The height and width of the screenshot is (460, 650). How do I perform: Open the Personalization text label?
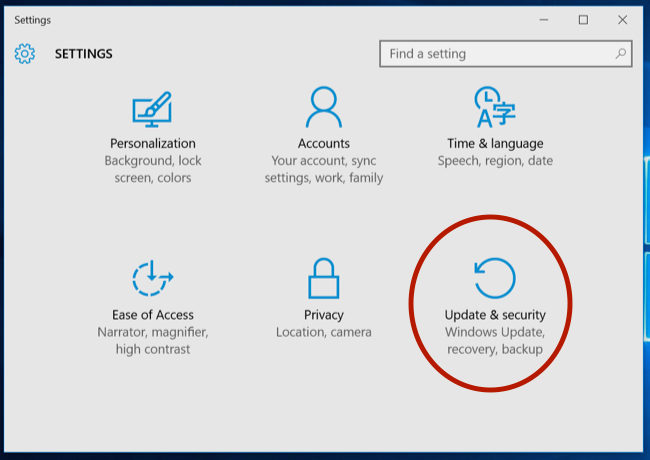pos(153,143)
